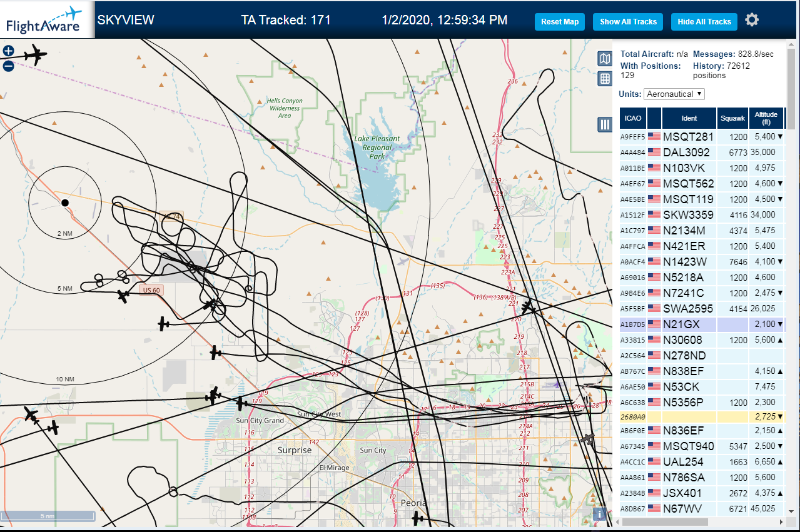800x532 pixels.
Task: Select the yellow 2680A0 row
Action: (x=702, y=416)
